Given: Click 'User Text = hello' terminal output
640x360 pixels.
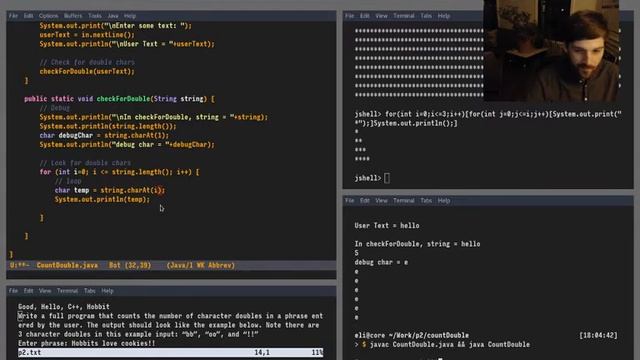Looking at the screenshot, I should [x=387, y=226].
